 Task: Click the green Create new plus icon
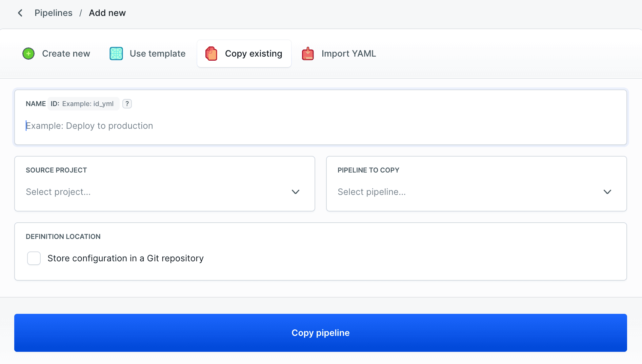(x=28, y=53)
